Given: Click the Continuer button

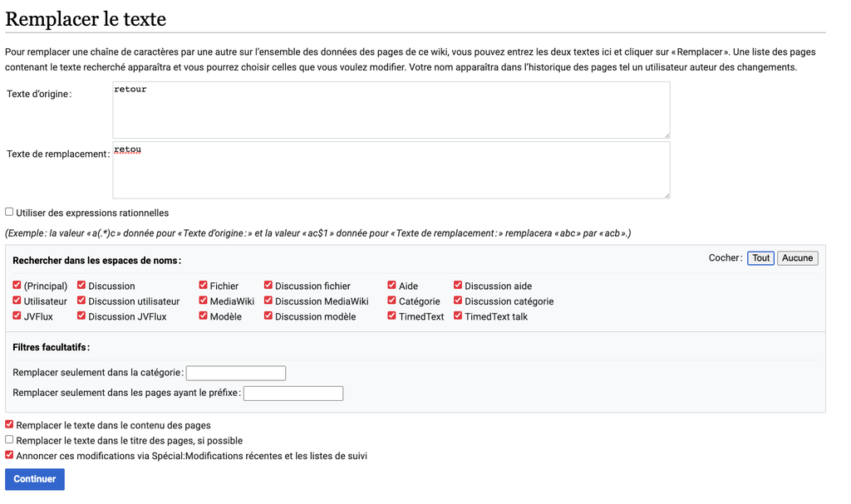Looking at the screenshot, I should (35, 479).
